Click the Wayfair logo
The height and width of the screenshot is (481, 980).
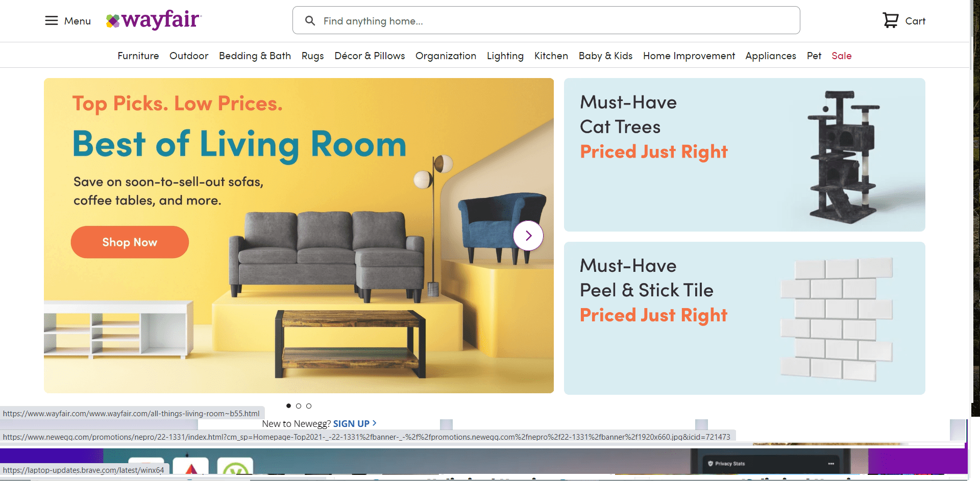click(154, 20)
